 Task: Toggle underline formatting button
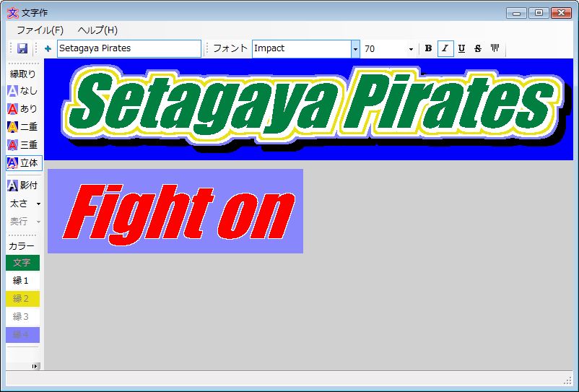pos(461,48)
